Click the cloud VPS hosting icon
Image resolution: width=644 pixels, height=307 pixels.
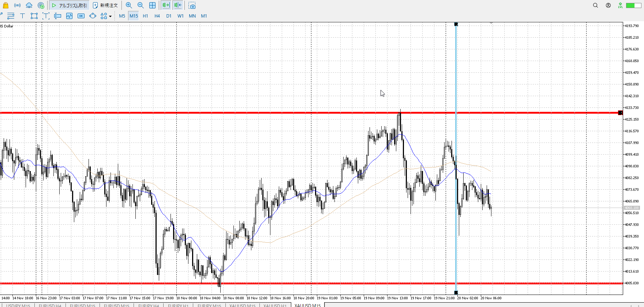point(29,5)
